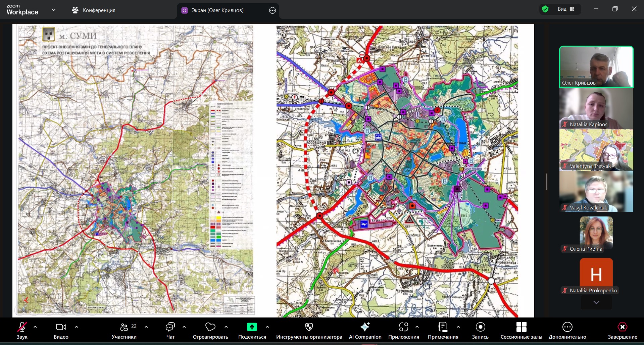The width and height of the screenshot is (644, 345).
Task: Expand Zoom Workplace dropdown chevron
Action: [54, 10]
